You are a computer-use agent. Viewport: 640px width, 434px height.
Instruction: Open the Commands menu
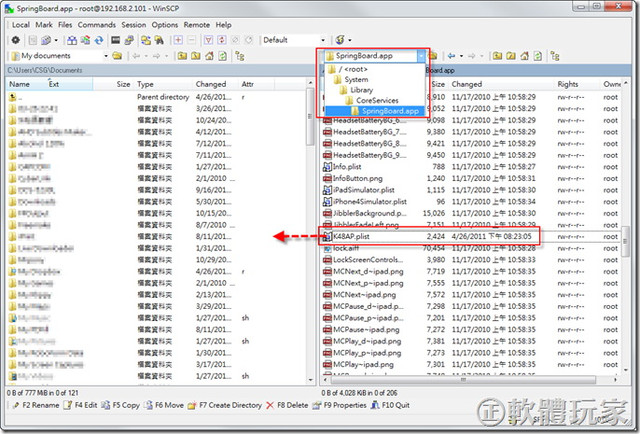(97, 25)
